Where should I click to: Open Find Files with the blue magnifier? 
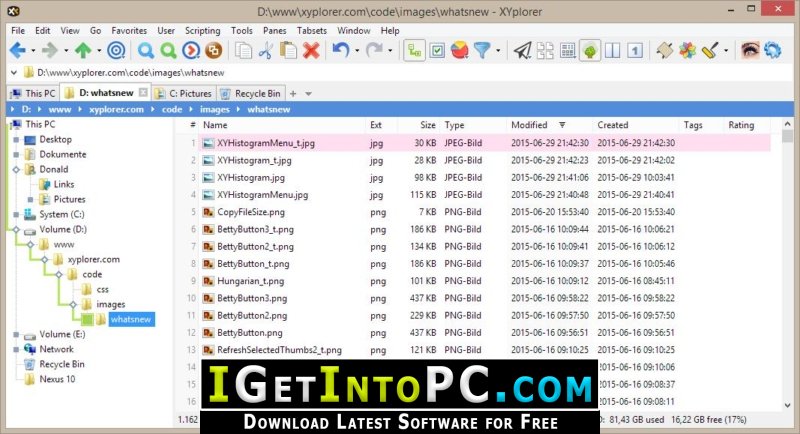[145, 50]
